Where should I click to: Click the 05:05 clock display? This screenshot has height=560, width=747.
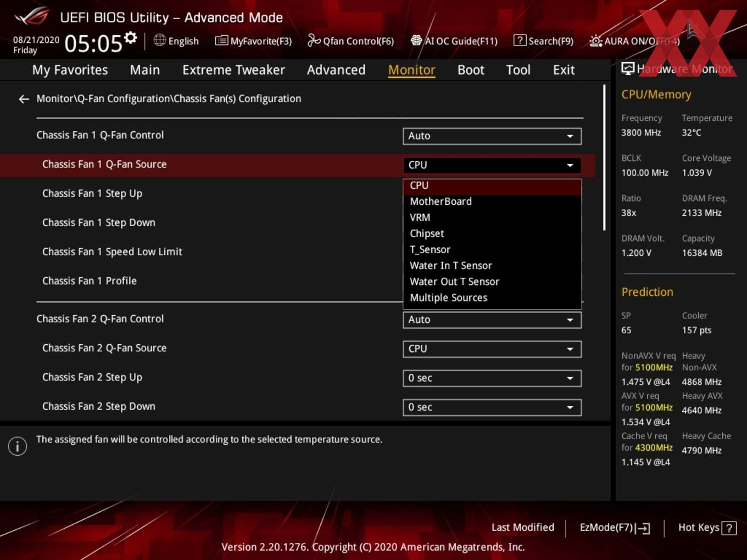click(93, 43)
